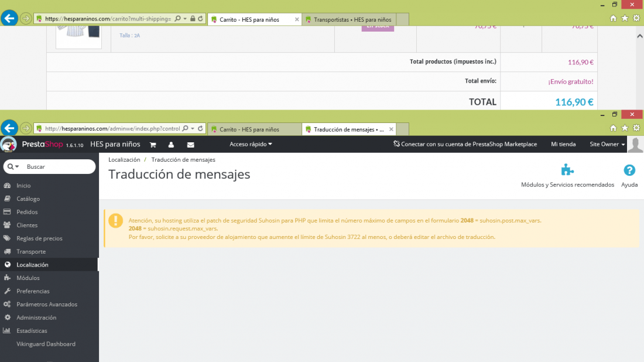Expand the address bar dropdown in the bottom browser

[193, 128]
